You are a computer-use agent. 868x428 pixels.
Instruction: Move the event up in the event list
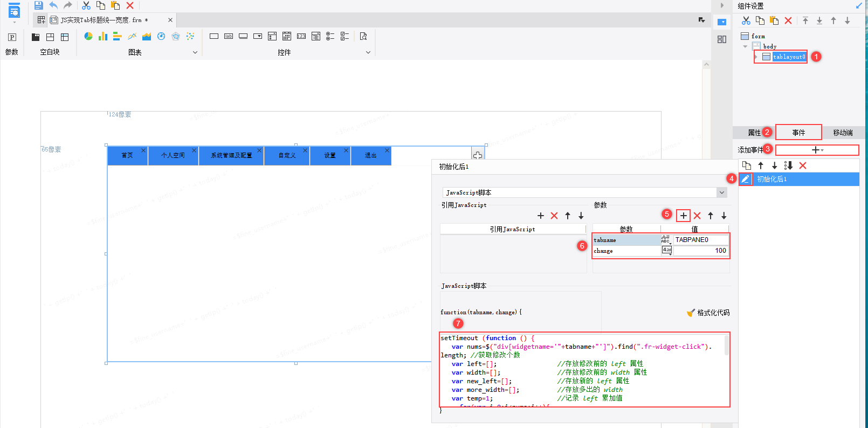[761, 165]
